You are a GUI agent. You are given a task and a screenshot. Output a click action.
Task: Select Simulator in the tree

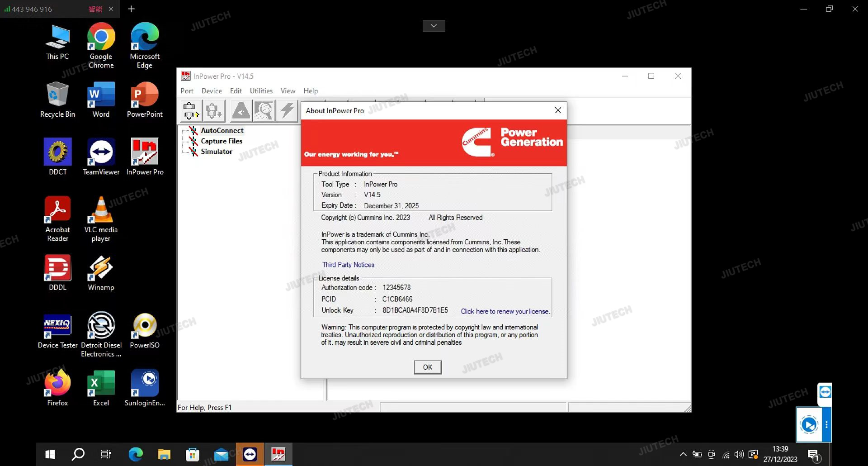[217, 152]
